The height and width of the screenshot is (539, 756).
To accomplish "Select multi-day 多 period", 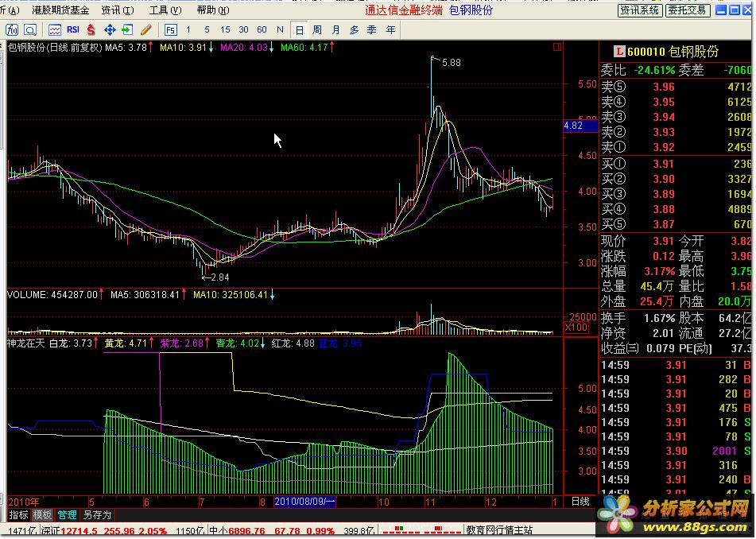I will pyautogui.click(x=354, y=30).
